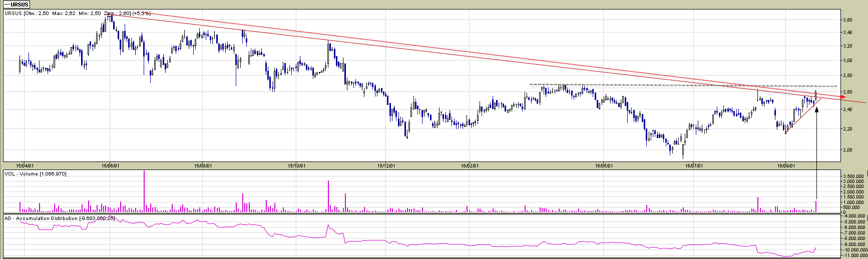The height and width of the screenshot is (259, 868).
Task: Click the VOL - Volume panel label
Action: (35, 173)
